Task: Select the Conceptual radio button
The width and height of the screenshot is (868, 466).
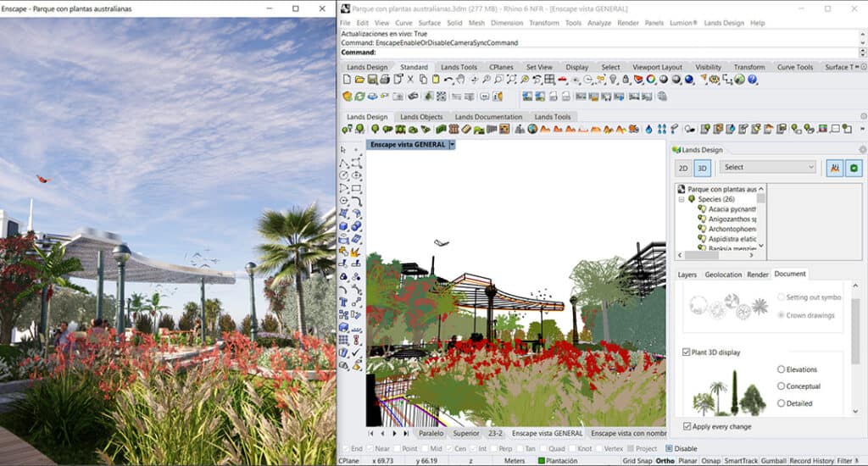Action: [781, 386]
